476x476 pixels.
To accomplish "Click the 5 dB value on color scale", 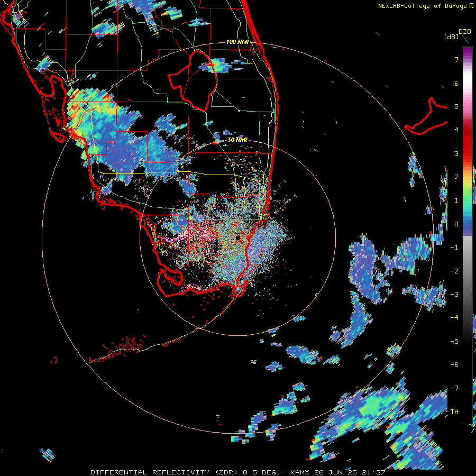I will click(x=456, y=106).
